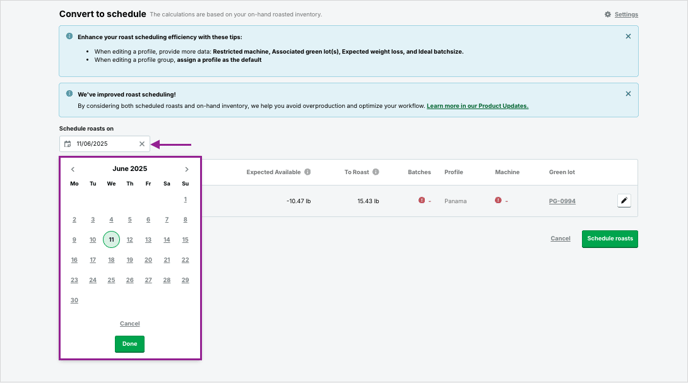Click the 15.43 lb to roast value
688x383 pixels.
(x=368, y=201)
